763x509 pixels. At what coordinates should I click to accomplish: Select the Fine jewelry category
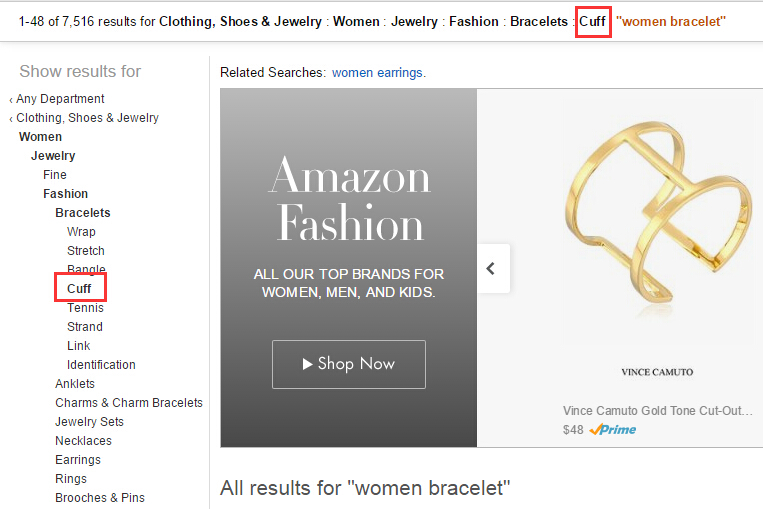[55, 175]
